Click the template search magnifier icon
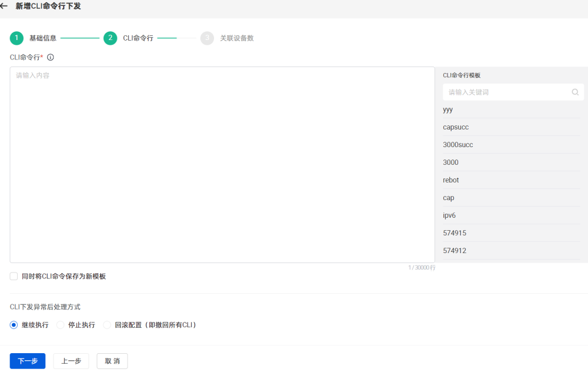588x372 pixels. tap(575, 92)
